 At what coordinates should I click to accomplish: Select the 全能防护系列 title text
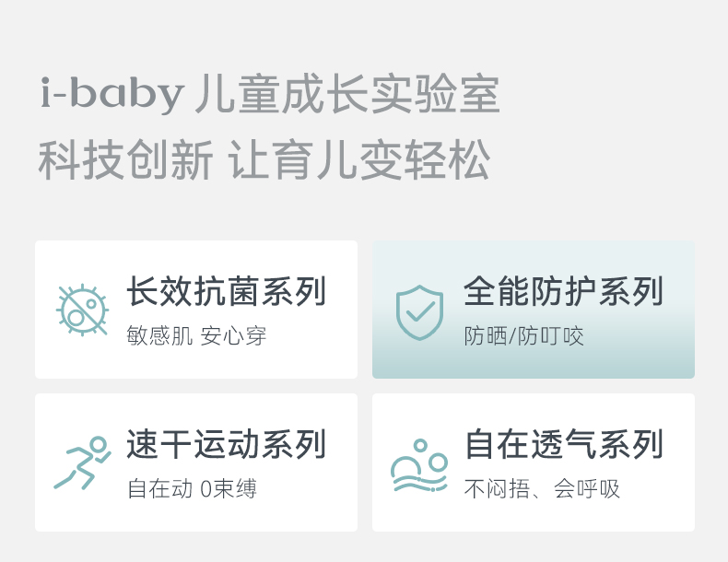point(563,291)
